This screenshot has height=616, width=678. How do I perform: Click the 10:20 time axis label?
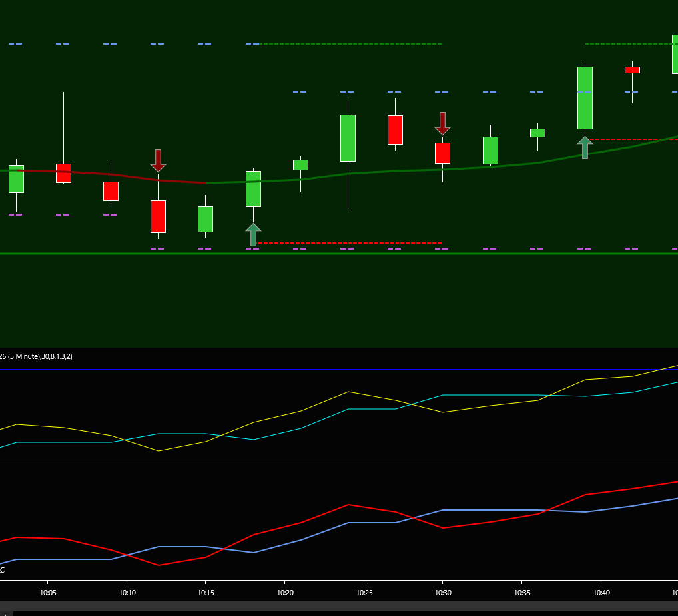coord(285,593)
